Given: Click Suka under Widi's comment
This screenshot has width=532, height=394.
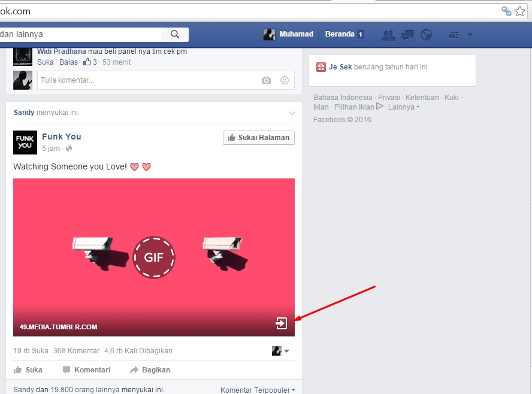Looking at the screenshot, I should click(46, 62).
